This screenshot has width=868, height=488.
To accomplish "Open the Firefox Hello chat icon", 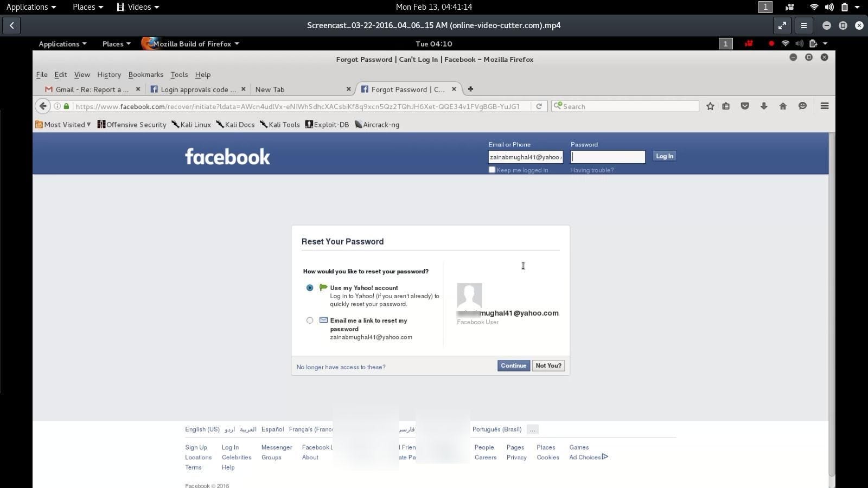I will [802, 106].
